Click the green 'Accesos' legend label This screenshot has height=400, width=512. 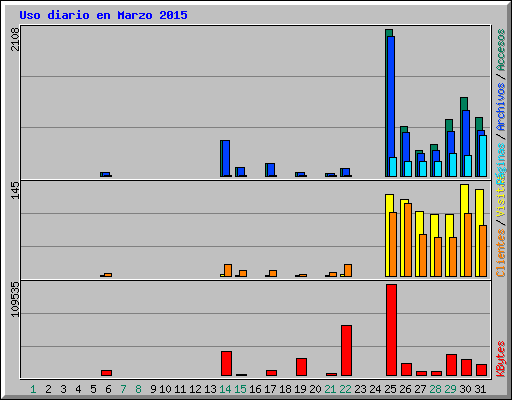tap(501, 50)
